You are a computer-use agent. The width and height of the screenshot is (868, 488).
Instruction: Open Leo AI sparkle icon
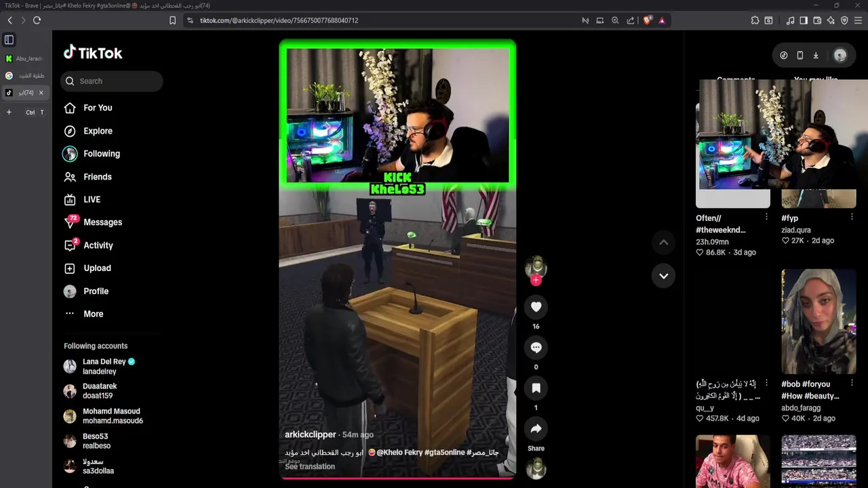831,20
